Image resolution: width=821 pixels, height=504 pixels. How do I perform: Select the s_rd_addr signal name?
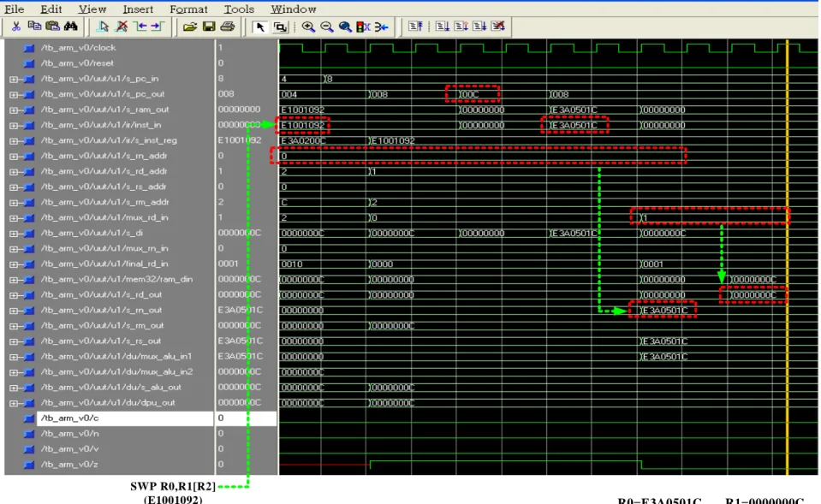[104, 171]
